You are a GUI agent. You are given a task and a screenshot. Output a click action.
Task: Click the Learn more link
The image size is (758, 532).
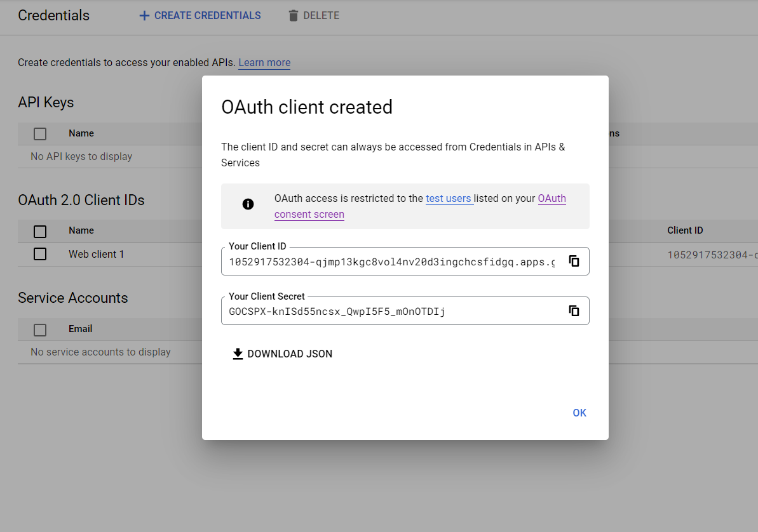point(264,62)
